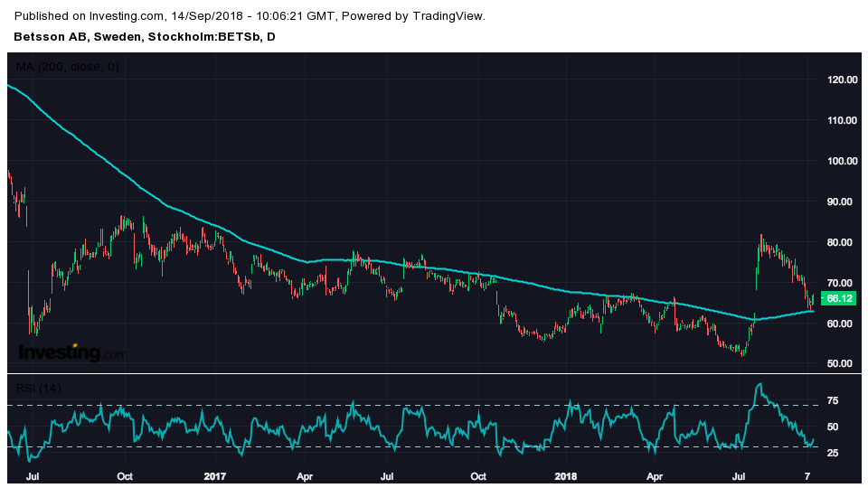Click the RSI 25 level label
Image resolution: width=868 pixels, height=488 pixels.
coord(833,453)
